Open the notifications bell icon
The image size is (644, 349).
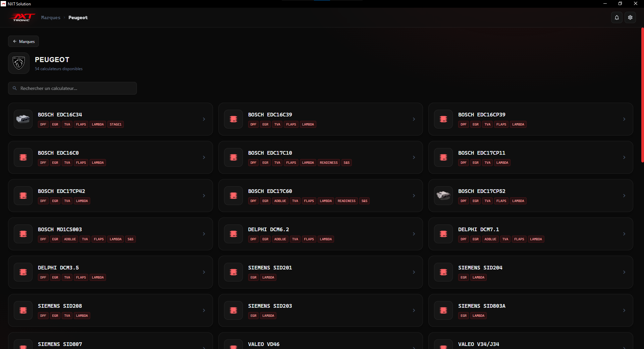point(616,17)
